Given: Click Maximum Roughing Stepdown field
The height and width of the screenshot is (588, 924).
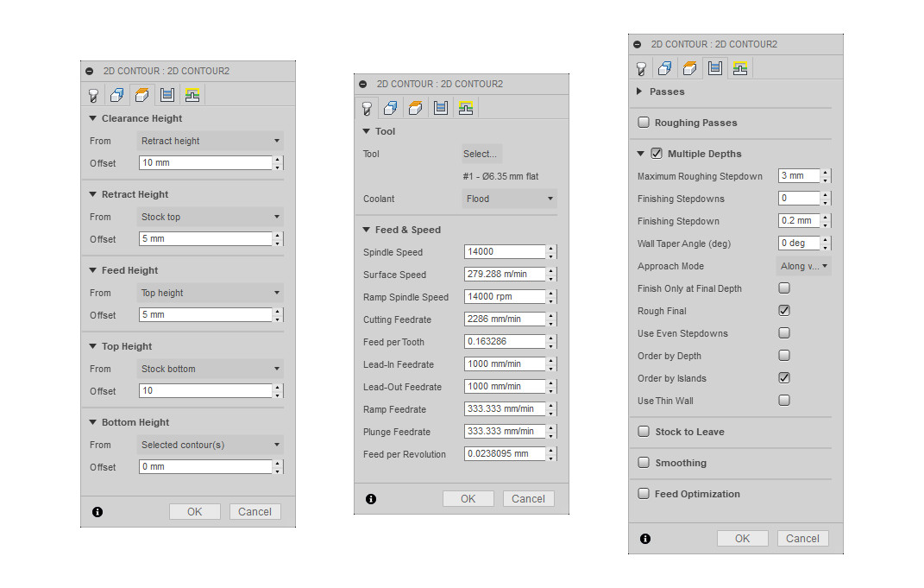Looking at the screenshot, I should [799, 176].
